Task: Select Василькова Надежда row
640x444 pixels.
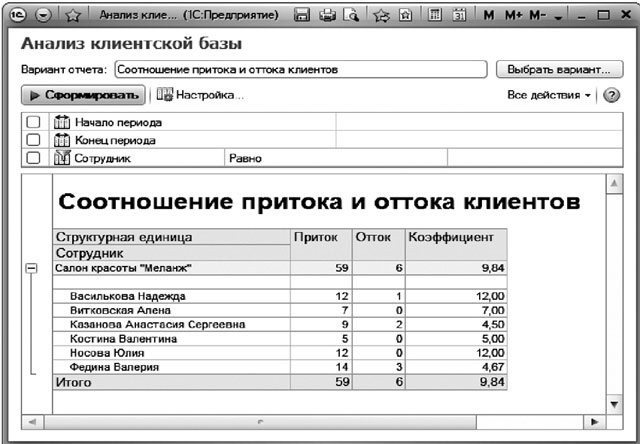Action: 280,296
